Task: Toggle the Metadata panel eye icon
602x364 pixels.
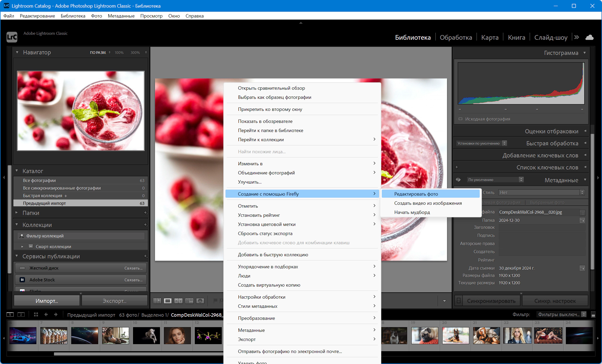Action: point(458,180)
